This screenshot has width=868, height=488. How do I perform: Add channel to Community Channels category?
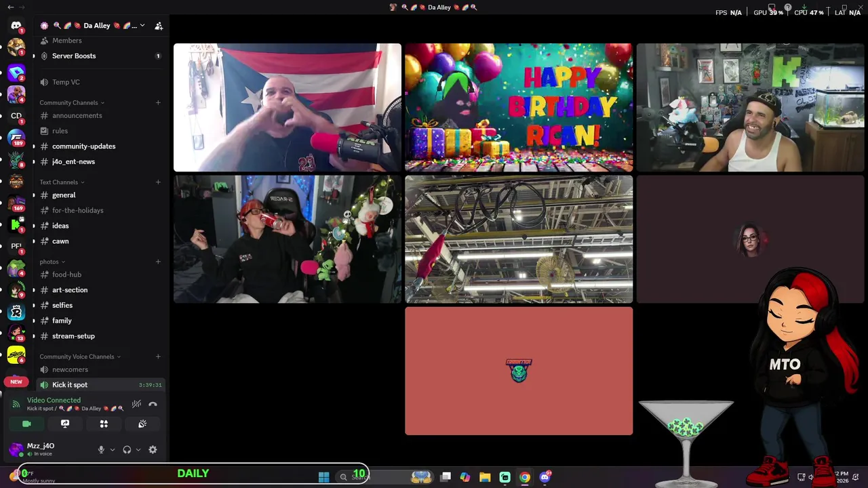click(x=158, y=102)
